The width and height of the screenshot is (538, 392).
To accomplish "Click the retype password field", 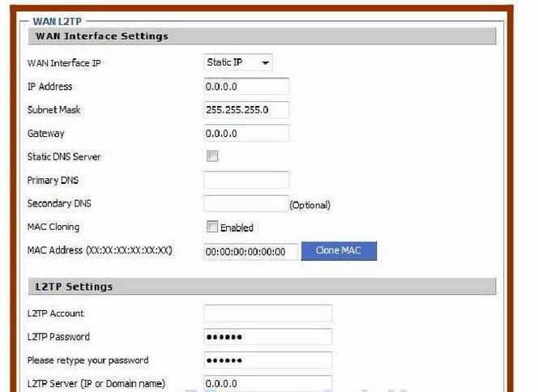I will pos(267,360).
